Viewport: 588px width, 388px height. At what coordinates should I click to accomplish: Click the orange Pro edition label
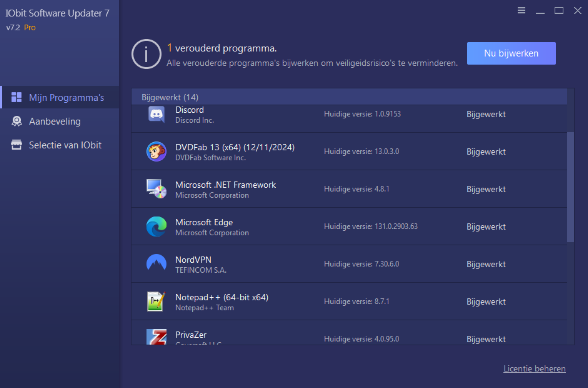click(30, 28)
